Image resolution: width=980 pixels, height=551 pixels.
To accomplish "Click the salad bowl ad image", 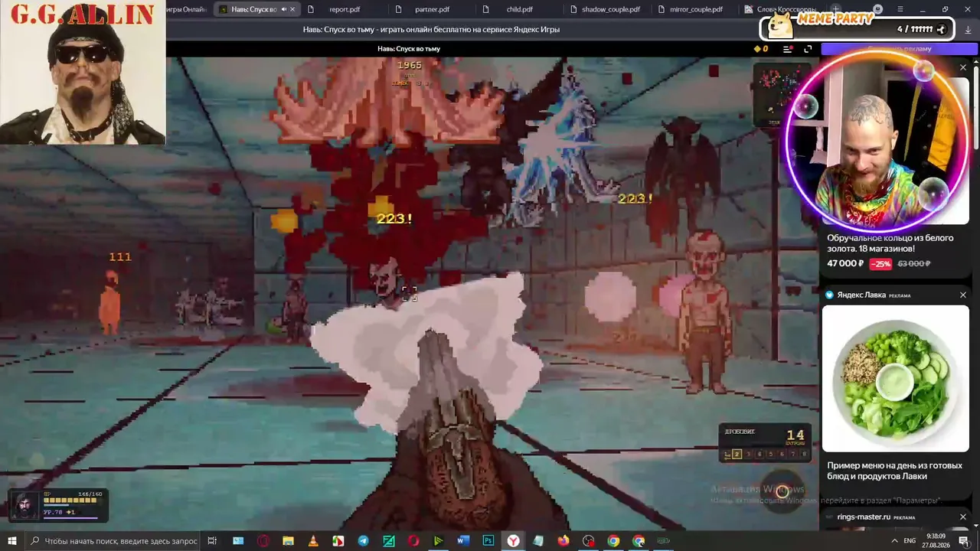I will (x=895, y=379).
